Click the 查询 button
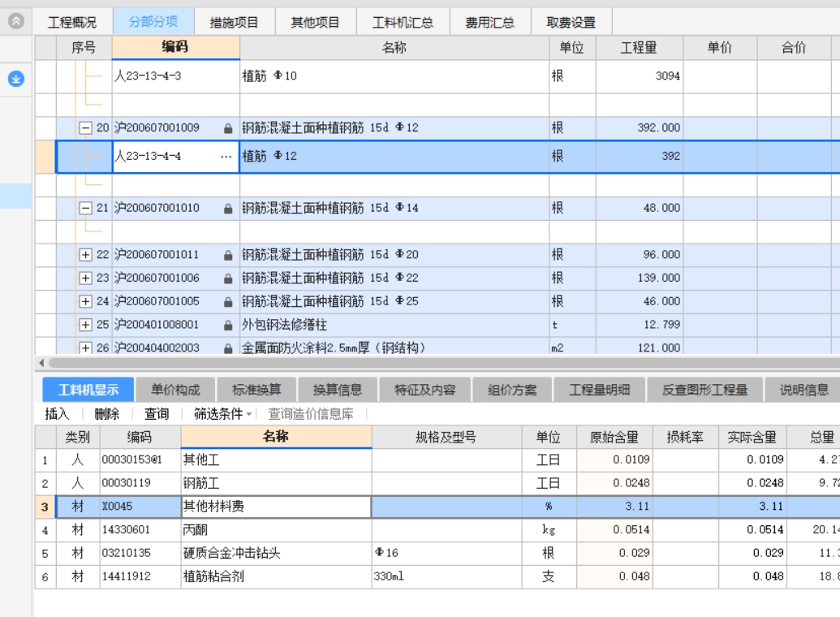The image size is (840, 617). point(157,414)
